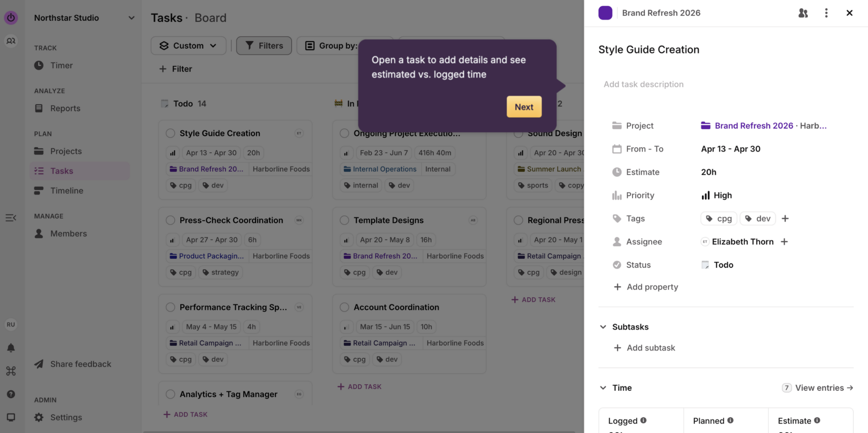Click the info icon beside Estimate in Time
The height and width of the screenshot is (433, 868).
click(817, 420)
